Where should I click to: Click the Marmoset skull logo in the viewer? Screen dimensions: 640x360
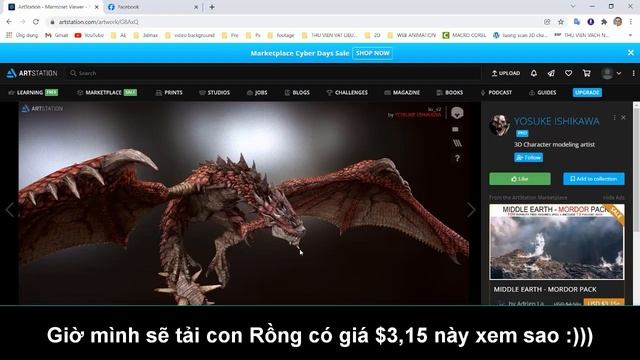tap(457, 113)
